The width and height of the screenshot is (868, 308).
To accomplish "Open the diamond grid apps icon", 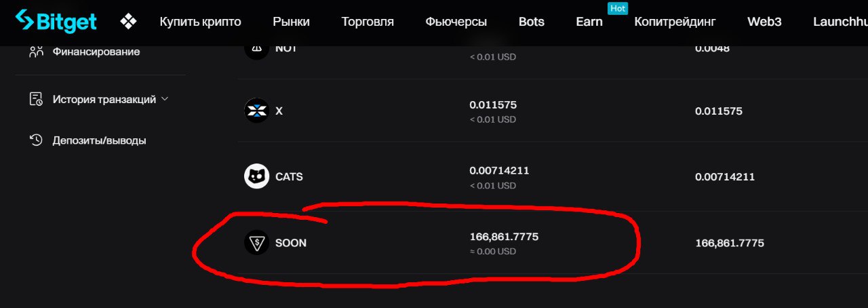I will click(128, 22).
